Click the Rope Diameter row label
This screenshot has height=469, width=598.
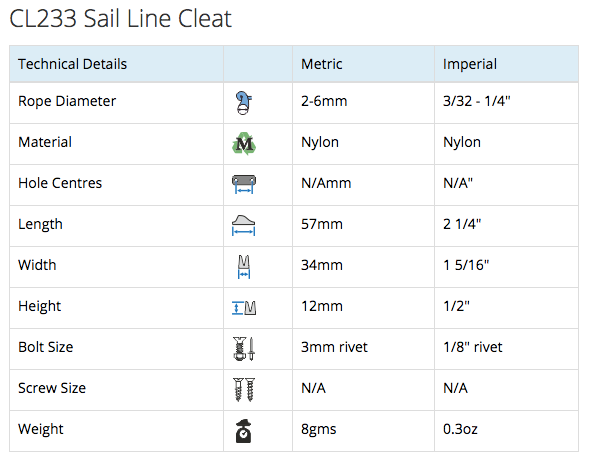tap(67, 101)
